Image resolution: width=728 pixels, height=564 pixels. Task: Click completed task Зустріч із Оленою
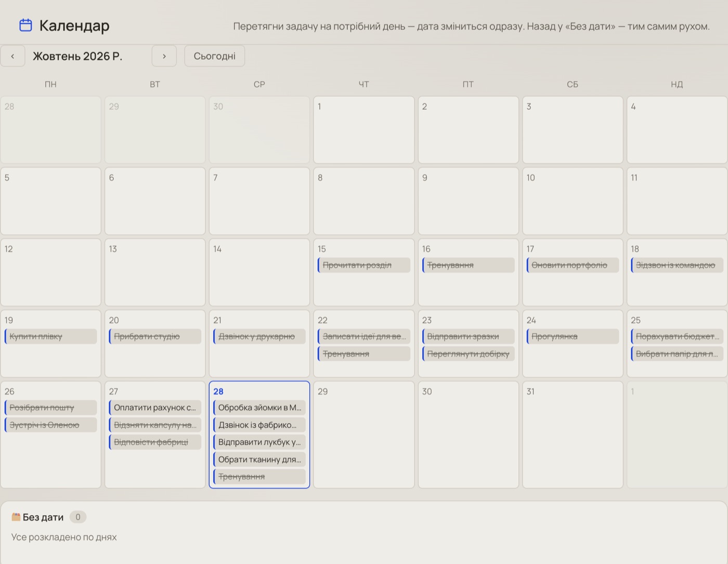50,425
